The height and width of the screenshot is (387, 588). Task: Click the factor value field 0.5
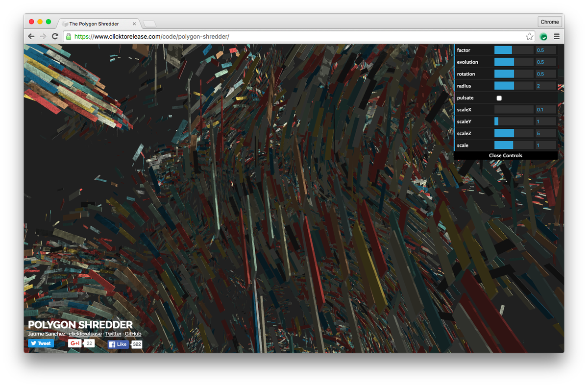point(546,50)
